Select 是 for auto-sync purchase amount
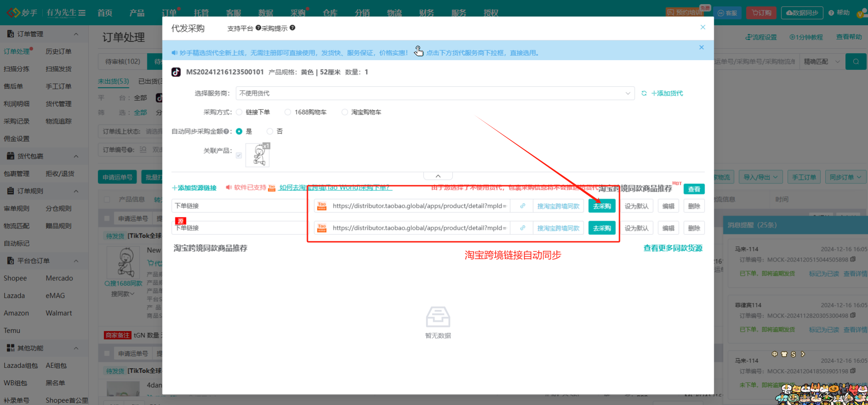The height and width of the screenshot is (405, 868). [239, 131]
